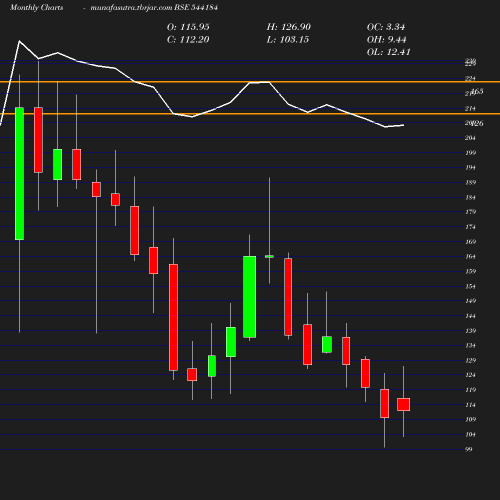Click the 129 price axis label
The height and width of the screenshot is (500, 500).
pyautogui.click(x=470, y=360)
